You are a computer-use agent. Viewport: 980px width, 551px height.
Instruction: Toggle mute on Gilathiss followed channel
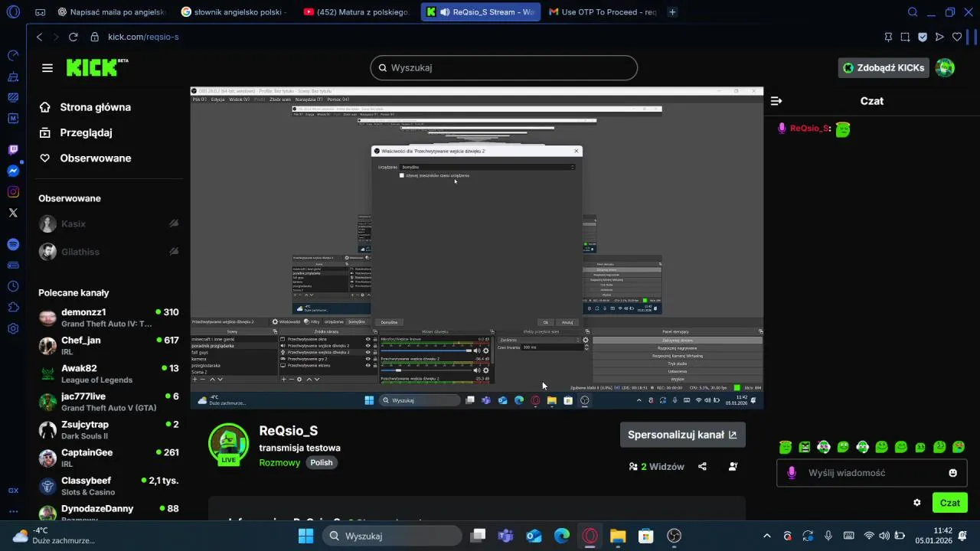pyautogui.click(x=174, y=252)
